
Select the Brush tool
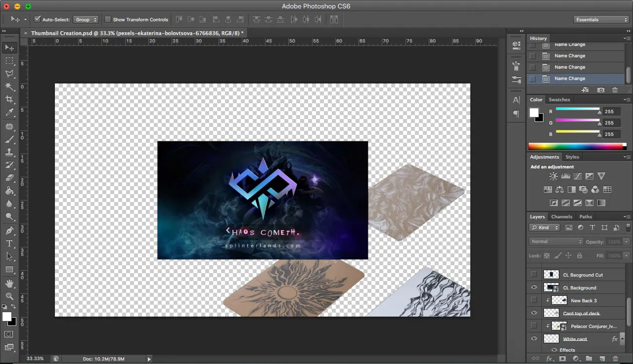tap(9, 139)
